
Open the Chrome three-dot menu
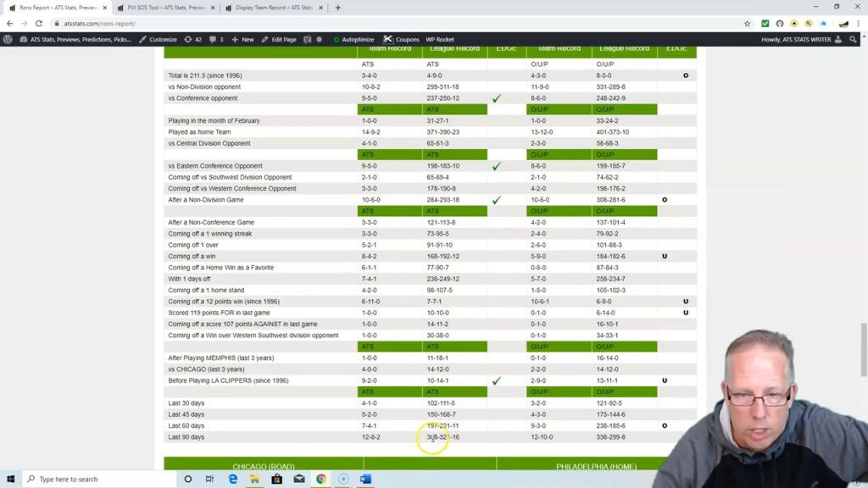pyautogui.click(x=858, y=23)
